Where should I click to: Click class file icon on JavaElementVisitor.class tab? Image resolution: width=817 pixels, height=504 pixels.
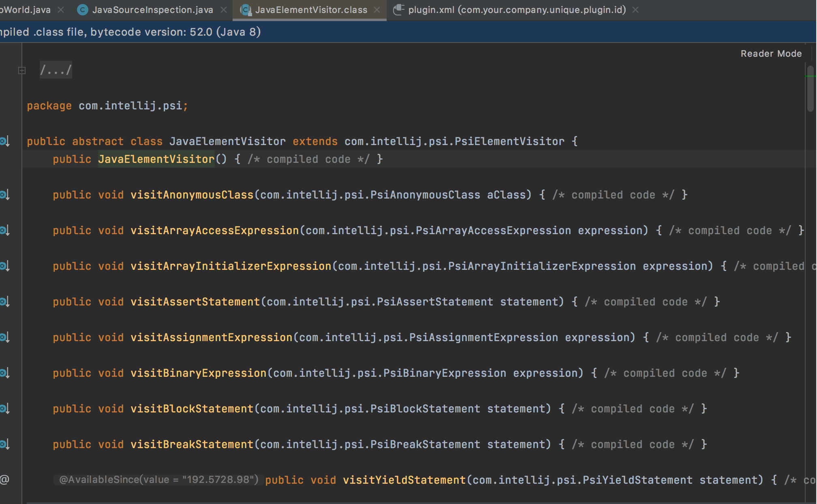[x=246, y=10]
